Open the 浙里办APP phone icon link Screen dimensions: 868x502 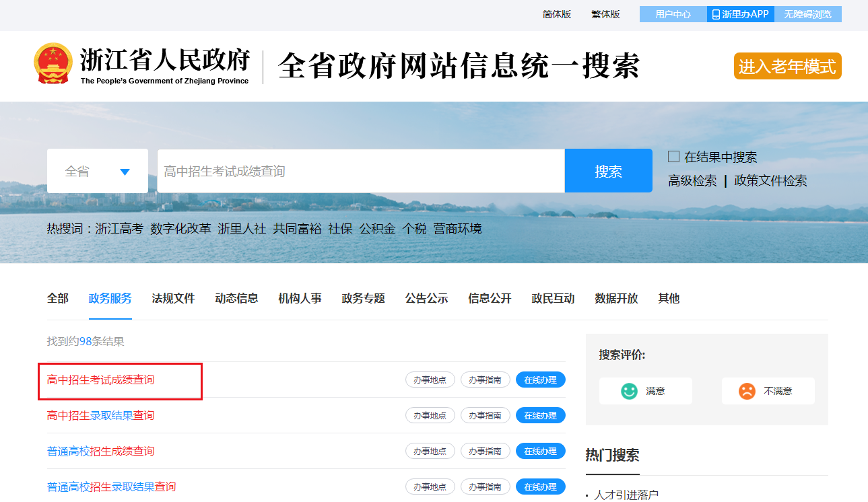point(716,14)
